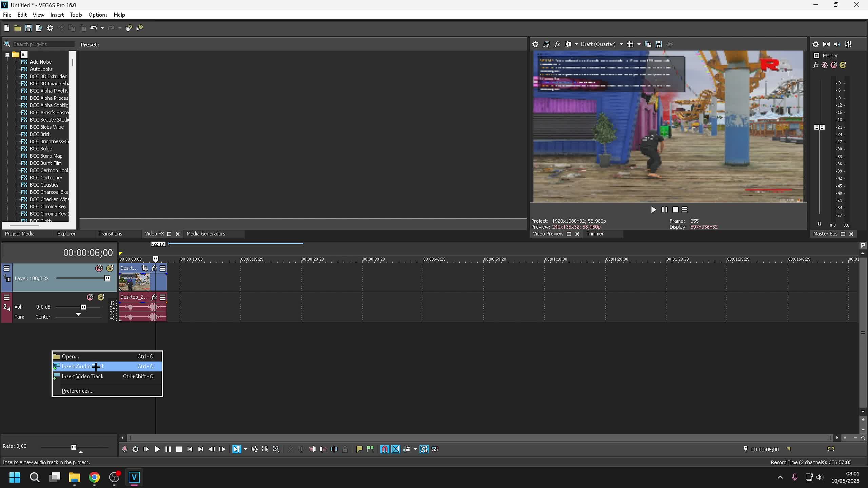Copy a snapshot of the preview to clipboard
This screenshot has width=868, height=488.
click(647, 44)
